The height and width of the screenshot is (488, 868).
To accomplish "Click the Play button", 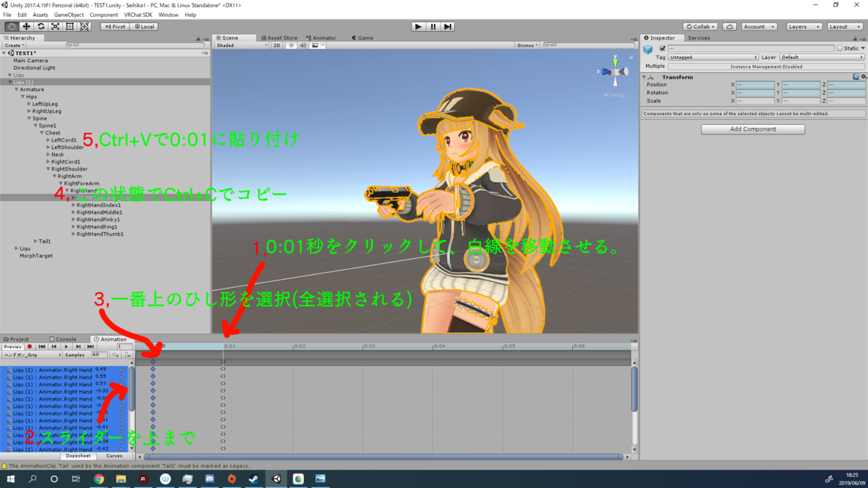I will coord(418,27).
